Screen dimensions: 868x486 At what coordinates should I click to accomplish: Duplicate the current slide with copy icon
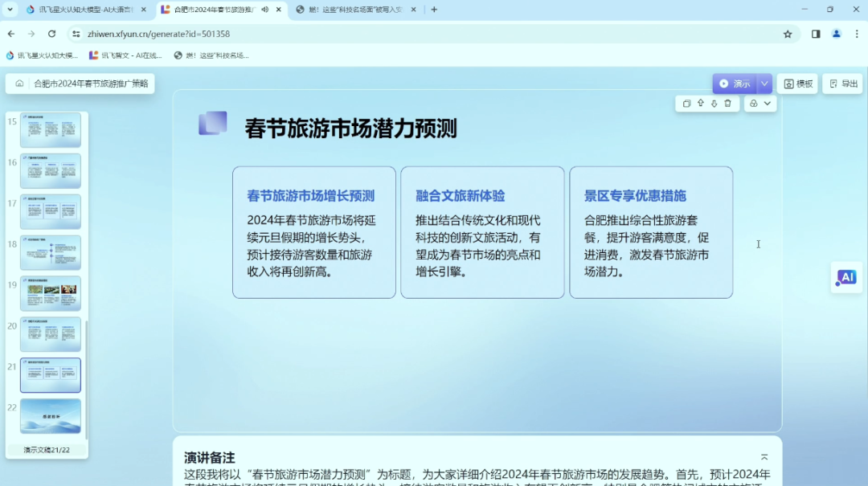click(x=686, y=104)
